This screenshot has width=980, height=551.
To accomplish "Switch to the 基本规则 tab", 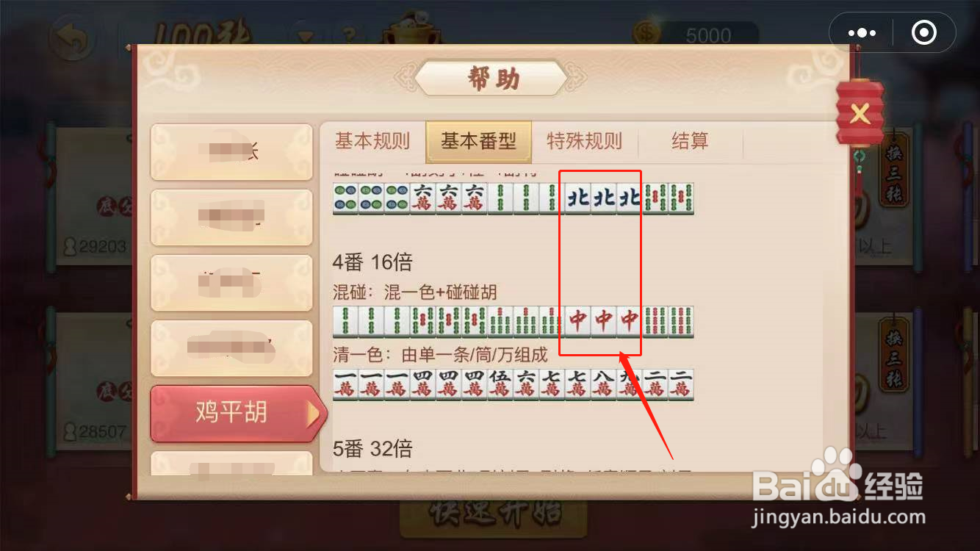I will click(372, 141).
